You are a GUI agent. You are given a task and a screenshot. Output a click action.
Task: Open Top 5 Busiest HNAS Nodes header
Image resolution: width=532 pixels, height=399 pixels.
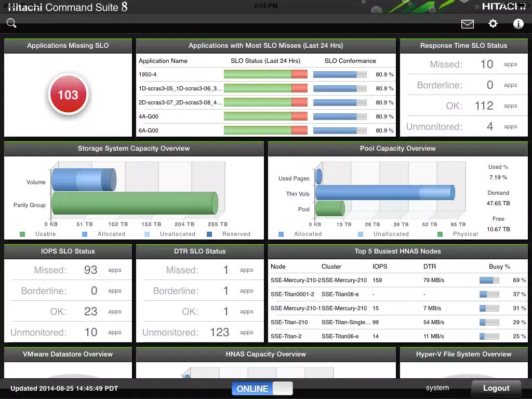click(397, 251)
